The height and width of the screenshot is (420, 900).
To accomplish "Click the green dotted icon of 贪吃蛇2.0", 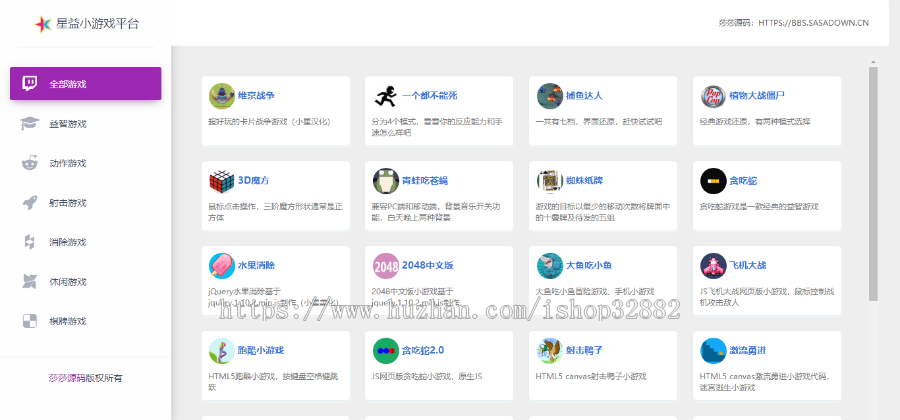I will pyautogui.click(x=386, y=351).
